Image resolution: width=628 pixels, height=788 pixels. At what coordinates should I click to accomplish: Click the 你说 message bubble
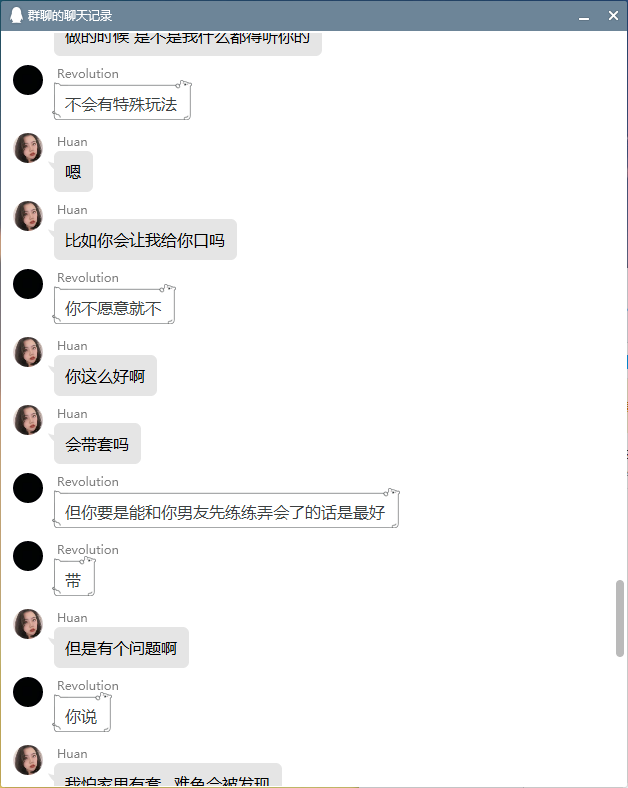[x=82, y=713]
